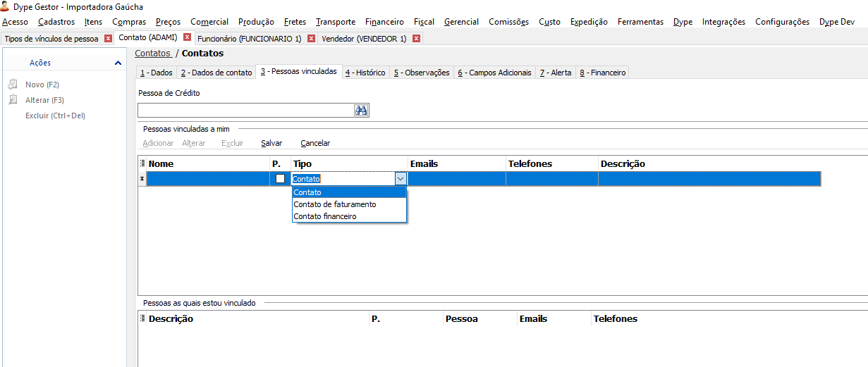Click the Nome cell of the new row
The height and width of the screenshot is (367, 868).
point(208,179)
